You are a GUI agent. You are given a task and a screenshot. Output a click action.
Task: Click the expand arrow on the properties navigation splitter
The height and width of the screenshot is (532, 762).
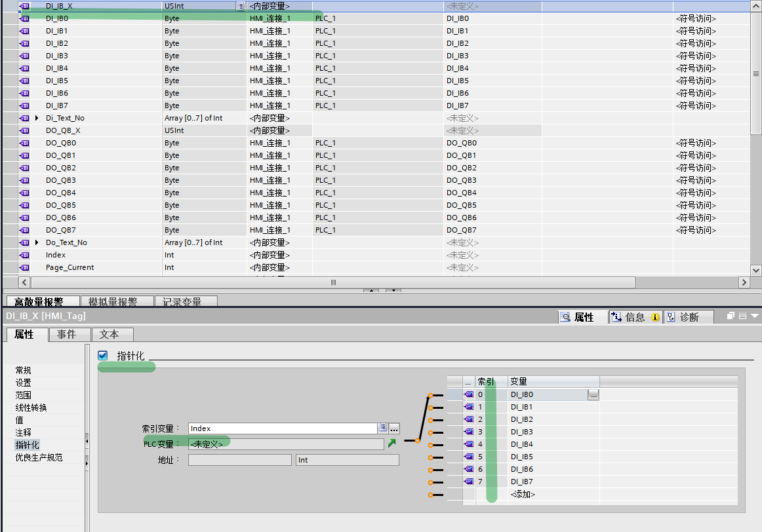point(87,464)
